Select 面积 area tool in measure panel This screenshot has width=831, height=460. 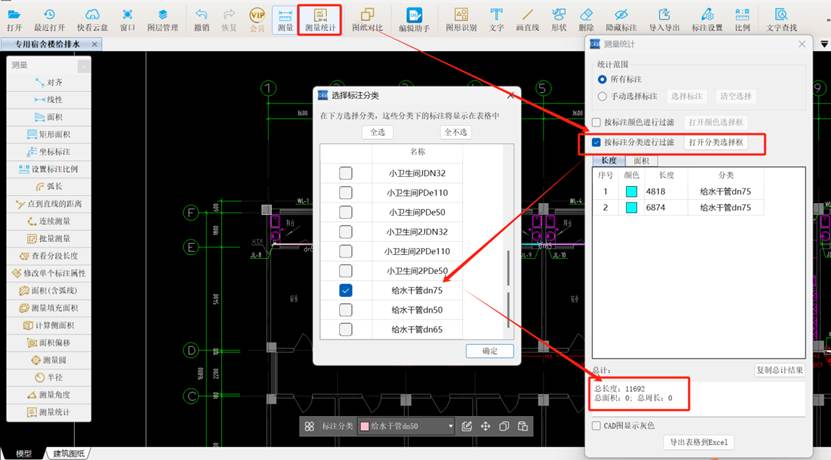49,117
